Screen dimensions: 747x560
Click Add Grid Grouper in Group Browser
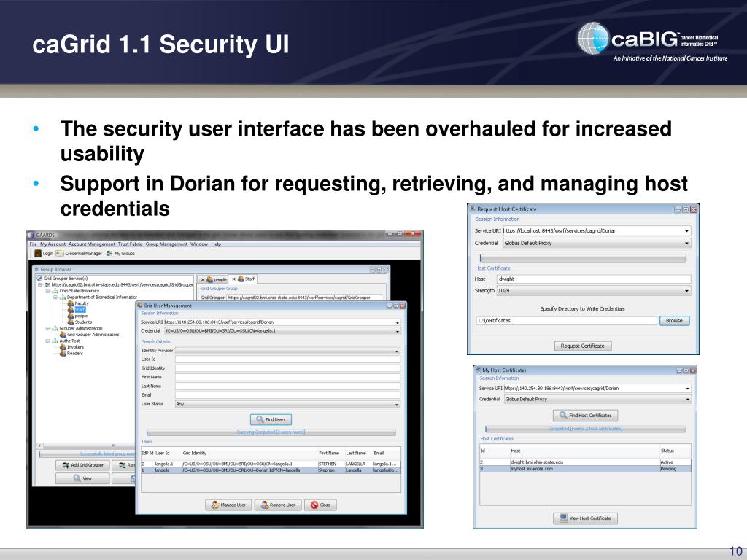[x=83, y=464]
